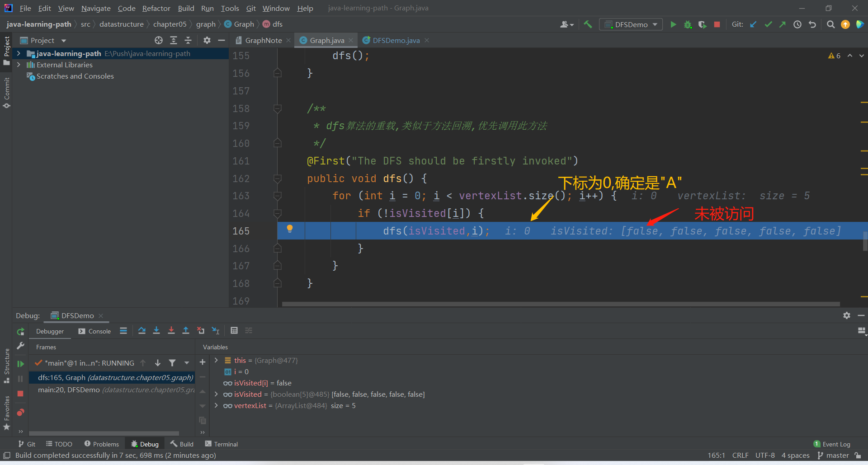Open Build tool window tab
Image resolution: width=868 pixels, height=465 pixels.
pos(182,444)
